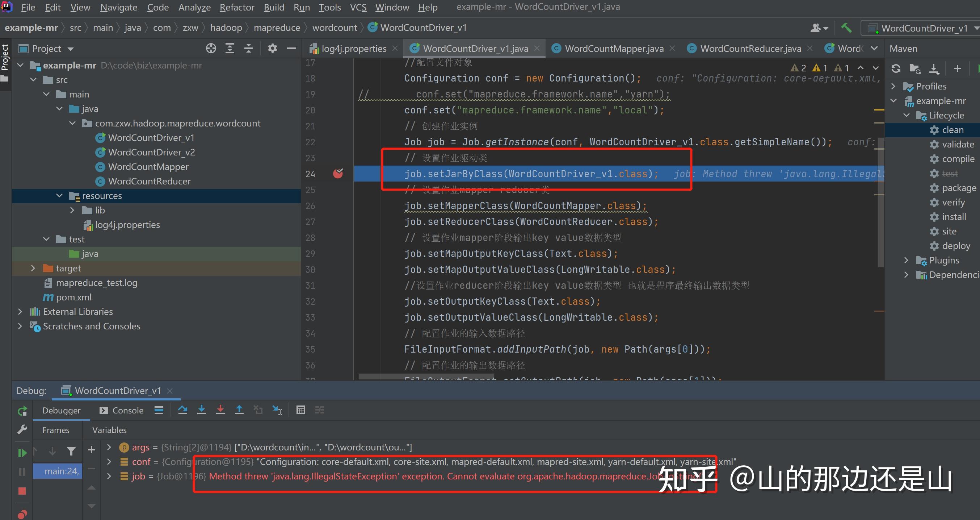Select mapreduce_test.log file
Viewport: 980px width, 520px height.
(97, 283)
